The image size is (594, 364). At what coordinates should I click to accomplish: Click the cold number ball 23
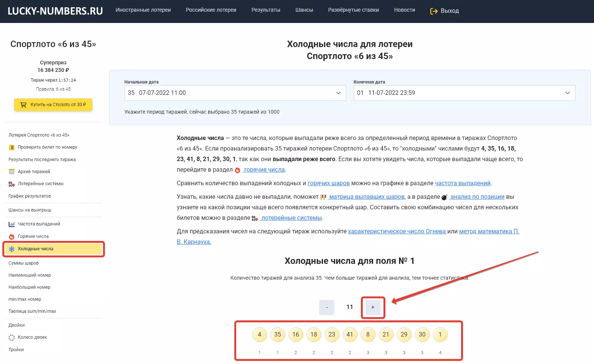(x=332, y=335)
